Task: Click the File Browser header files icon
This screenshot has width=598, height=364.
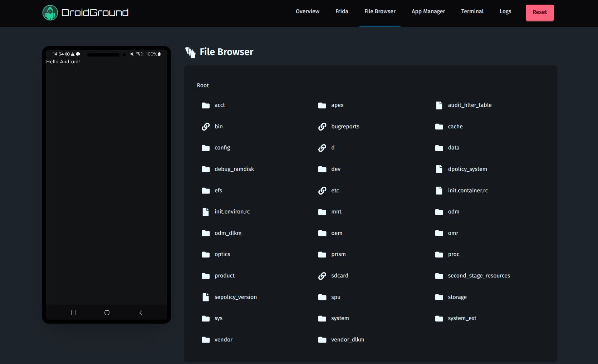Action: click(190, 52)
